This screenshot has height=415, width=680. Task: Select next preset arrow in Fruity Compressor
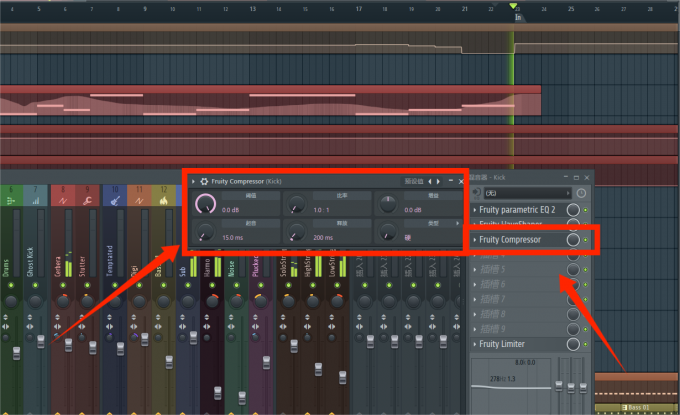(438, 181)
